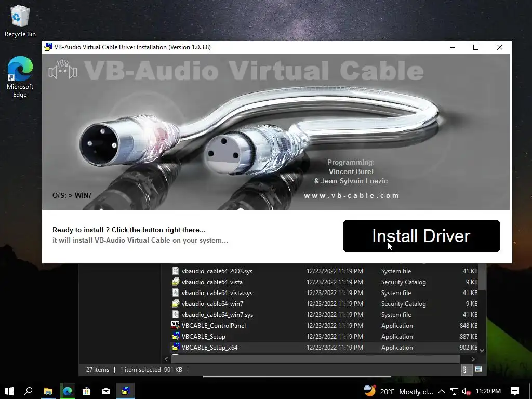Click the VBCABLE_ControlPanel file name
532x399 pixels.
pyautogui.click(x=214, y=326)
